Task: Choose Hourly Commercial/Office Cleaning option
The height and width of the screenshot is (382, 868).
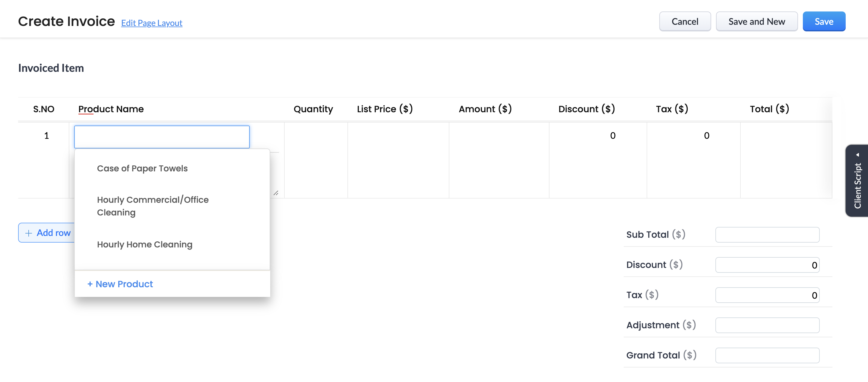Action: click(x=153, y=206)
